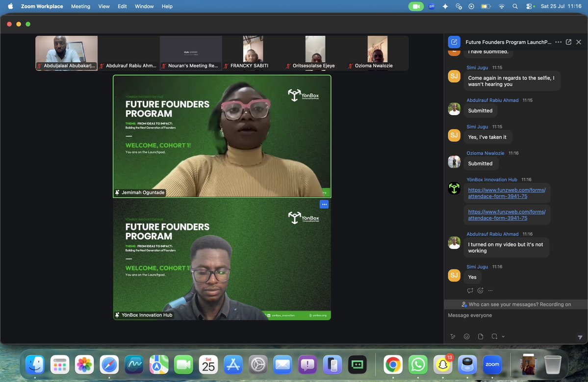Open Safari from the Dock
The height and width of the screenshot is (382, 588).
(x=109, y=364)
